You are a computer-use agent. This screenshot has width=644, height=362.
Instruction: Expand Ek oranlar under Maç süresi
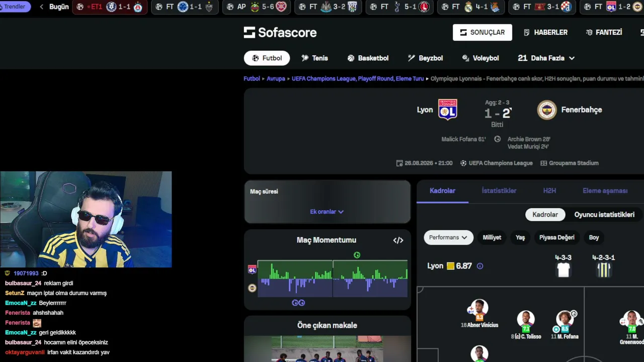tap(327, 212)
